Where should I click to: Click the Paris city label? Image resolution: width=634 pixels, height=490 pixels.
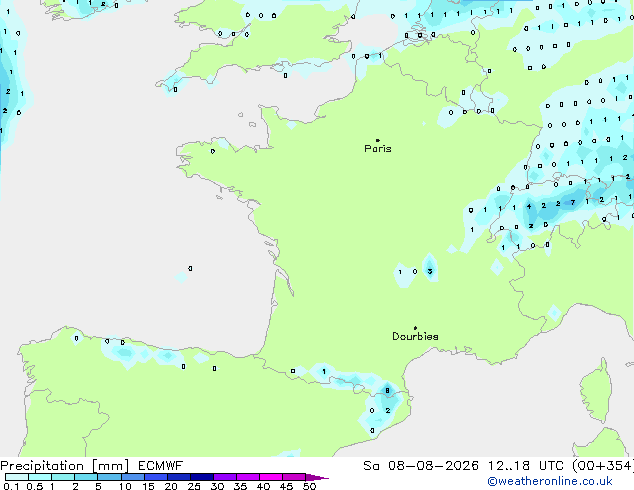[x=378, y=149]
